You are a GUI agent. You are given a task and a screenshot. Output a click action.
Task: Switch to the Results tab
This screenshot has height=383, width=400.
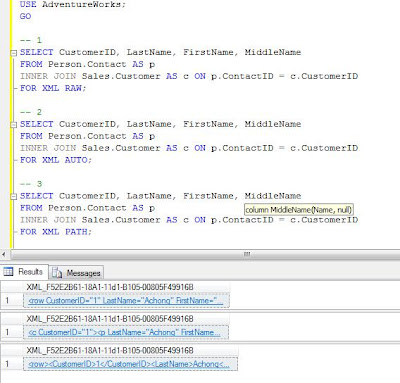coord(24,272)
